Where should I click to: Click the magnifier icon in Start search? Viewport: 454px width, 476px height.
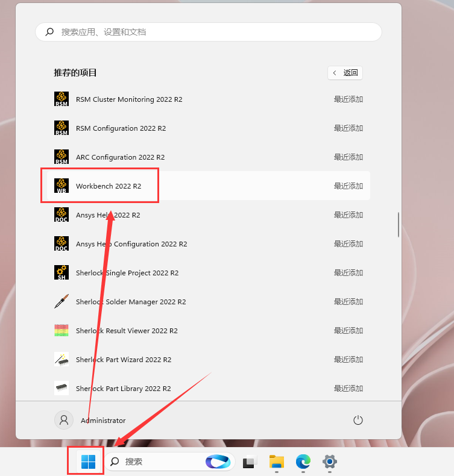(50, 32)
